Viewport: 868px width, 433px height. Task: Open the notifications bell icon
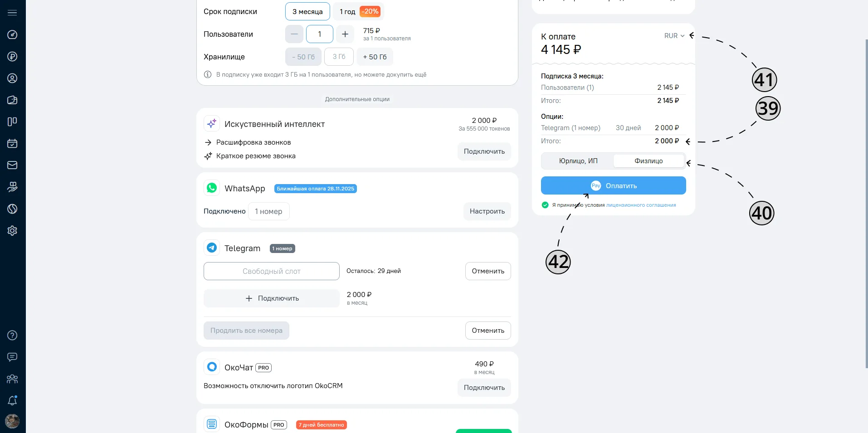tap(12, 400)
